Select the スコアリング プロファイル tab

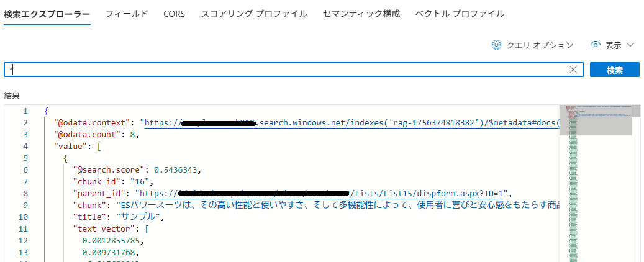point(254,14)
